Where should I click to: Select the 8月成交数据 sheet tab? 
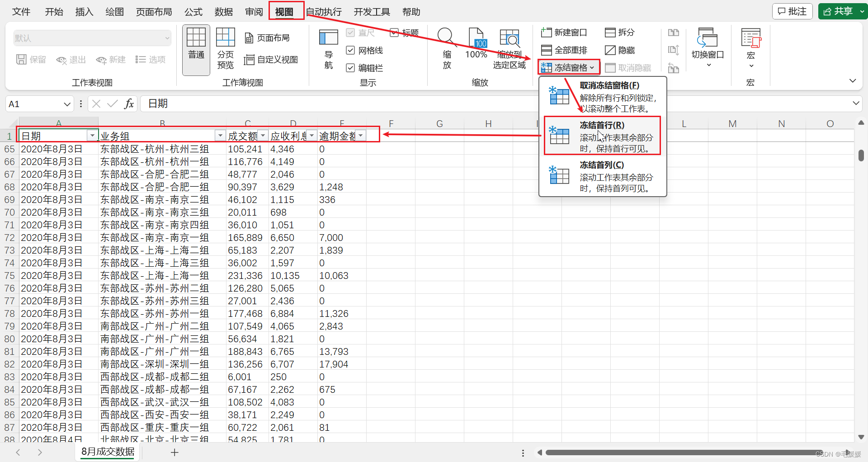(x=108, y=452)
